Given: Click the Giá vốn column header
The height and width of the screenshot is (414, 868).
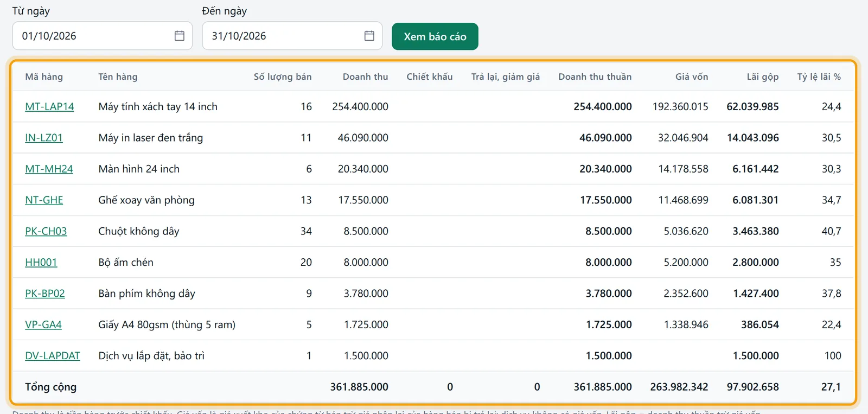Looking at the screenshot, I should (x=692, y=77).
